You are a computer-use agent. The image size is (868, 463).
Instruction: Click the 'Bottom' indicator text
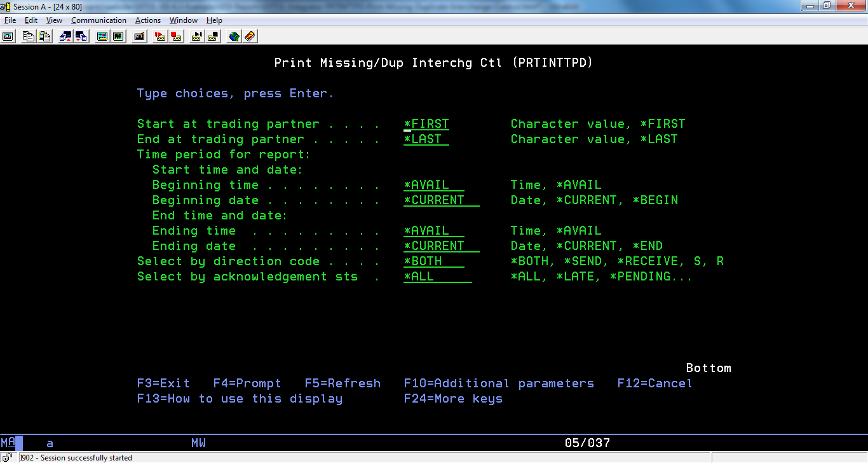(x=709, y=368)
